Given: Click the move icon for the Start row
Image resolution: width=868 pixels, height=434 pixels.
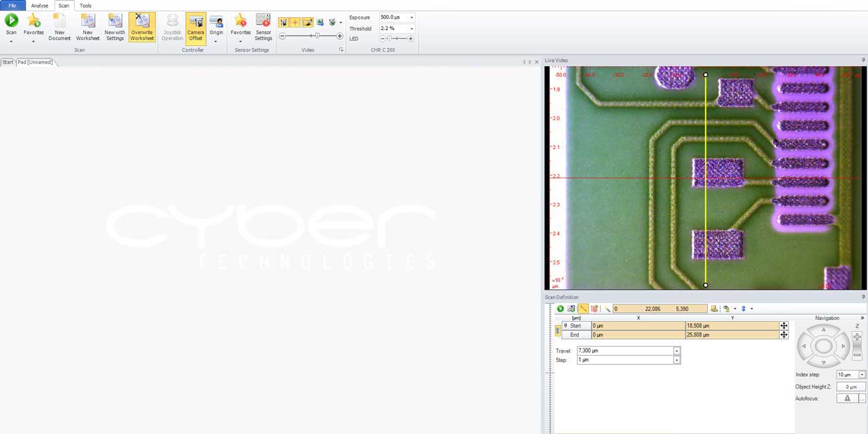Looking at the screenshot, I should pos(784,326).
